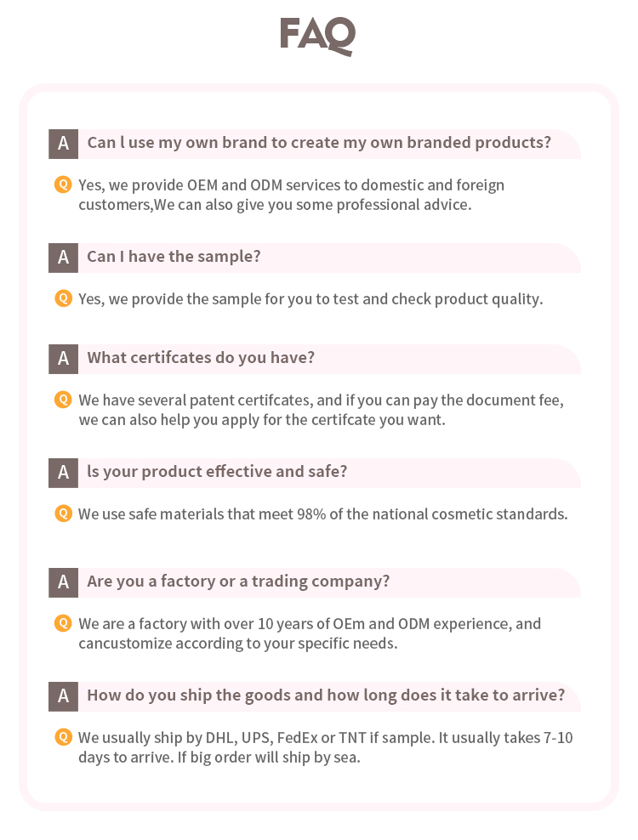Click the A icon next to 'Can I have the sample?'
The image size is (638, 840).
tap(63, 258)
